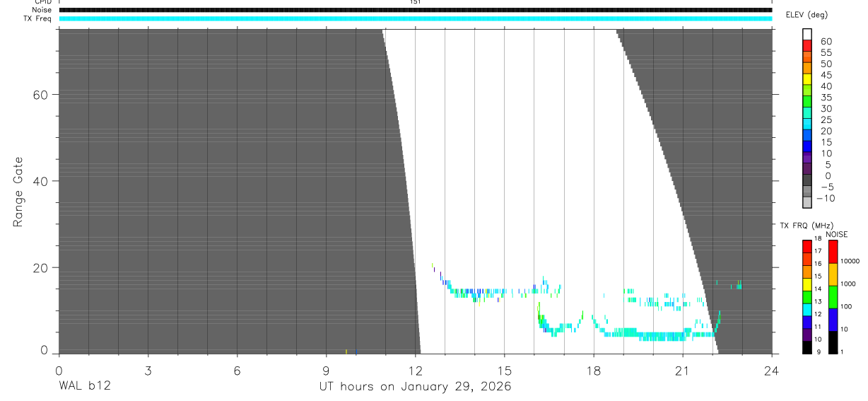Click the black Noise strip above the plot

(415, 10)
